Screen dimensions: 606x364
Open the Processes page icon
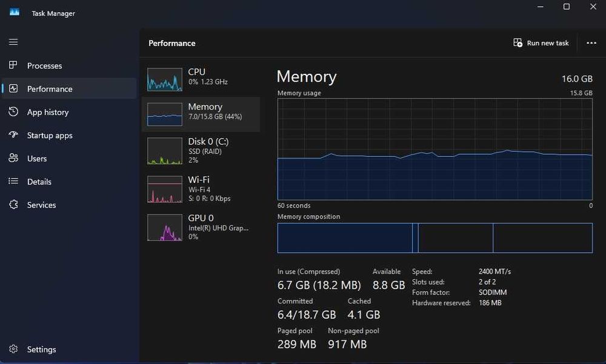[x=13, y=65]
